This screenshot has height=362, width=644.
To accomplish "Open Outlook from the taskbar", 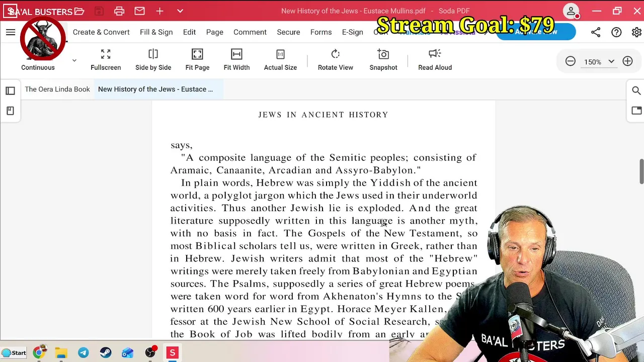I will coord(128,352).
